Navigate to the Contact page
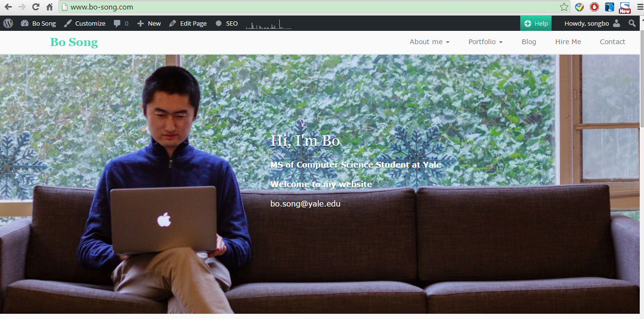This screenshot has height=319, width=644. coord(613,42)
